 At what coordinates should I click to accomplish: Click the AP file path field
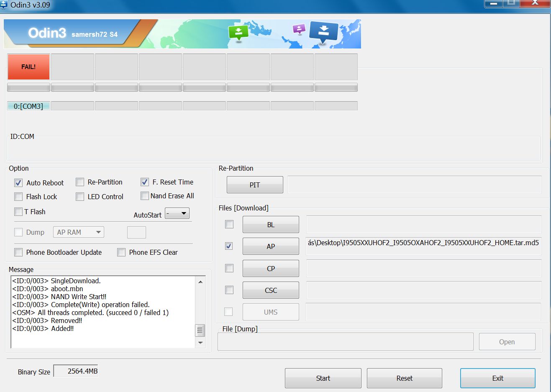(x=424, y=246)
